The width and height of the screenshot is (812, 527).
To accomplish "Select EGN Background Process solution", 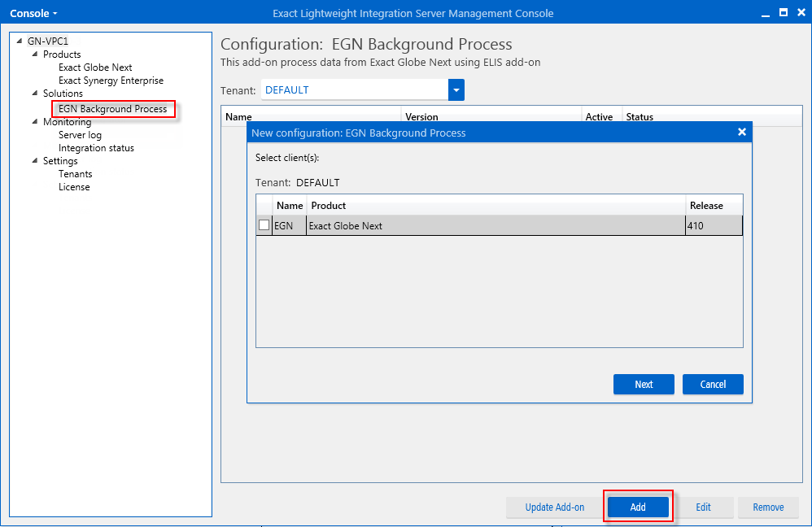I will click(x=113, y=109).
